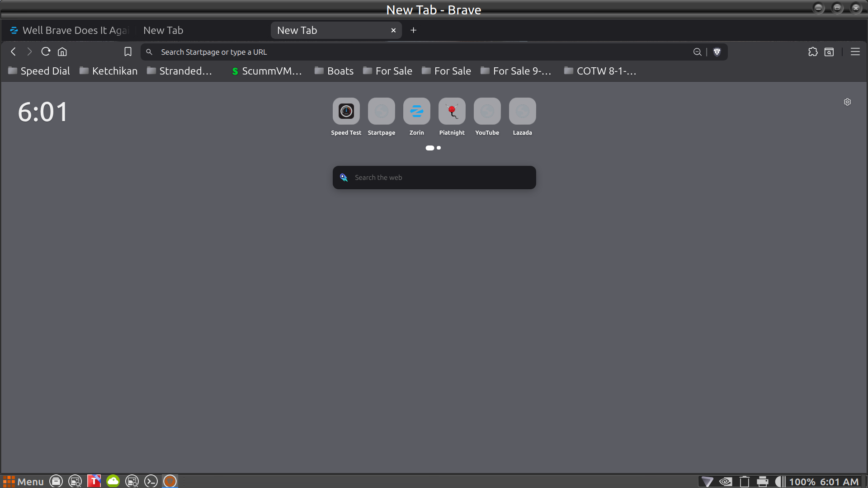
Task: Switch to Well Brave Does It Again tab
Action: pos(70,30)
